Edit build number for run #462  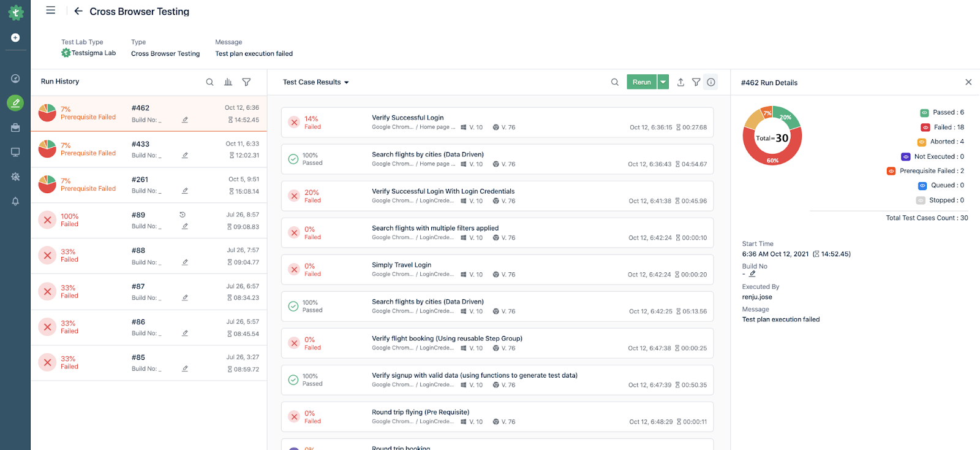pyautogui.click(x=185, y=120)
